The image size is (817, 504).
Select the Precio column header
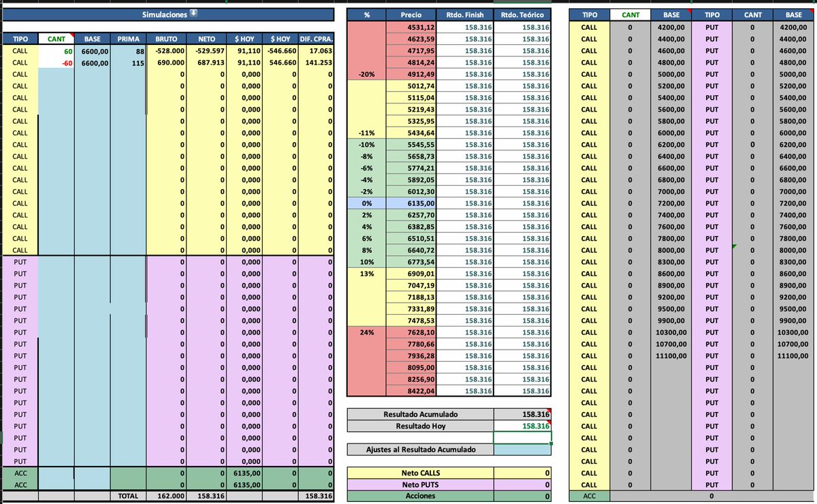411,14
